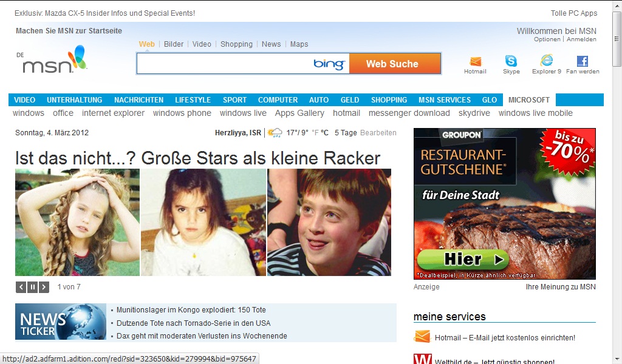The width and height of the screenshot is (622, 364).
Task: Open the LIFESTYLE navigation menu
Action: (x=193, y=100)
